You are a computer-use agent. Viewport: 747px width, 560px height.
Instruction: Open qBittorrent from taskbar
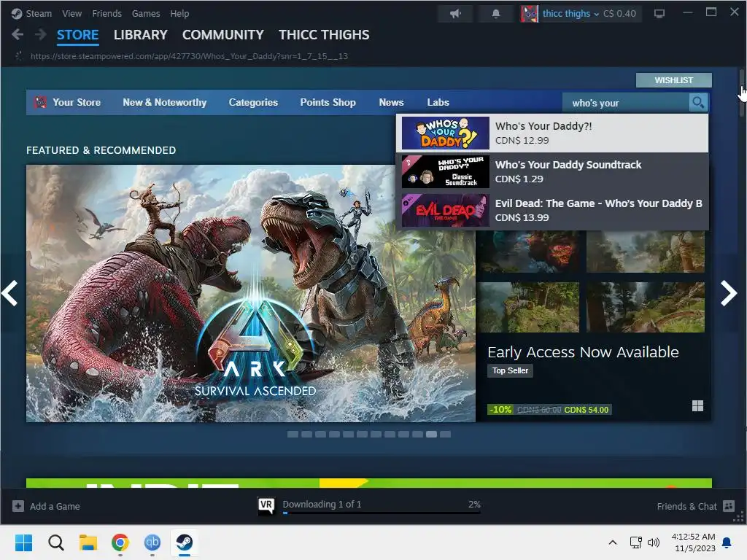(152, 542)
